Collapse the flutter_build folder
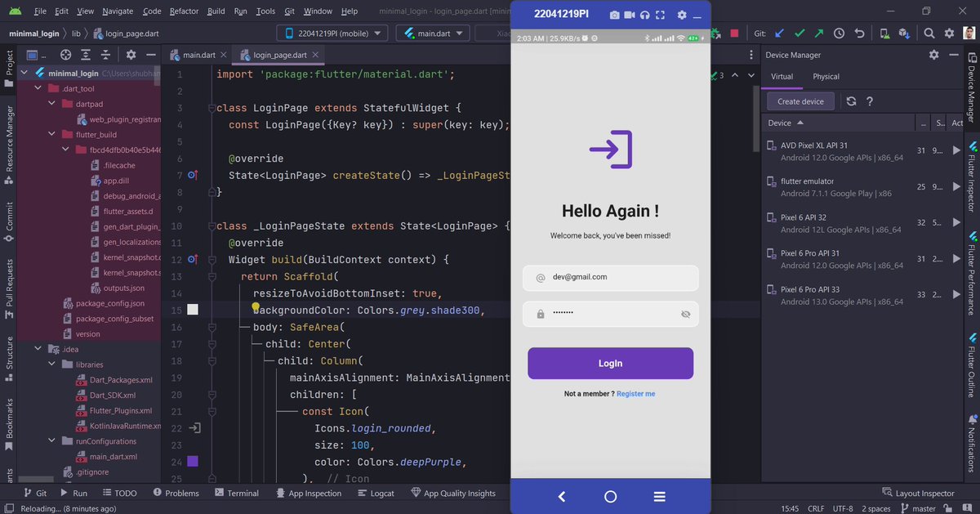Viewport: 980px width, 514px height. pos(52,135)
